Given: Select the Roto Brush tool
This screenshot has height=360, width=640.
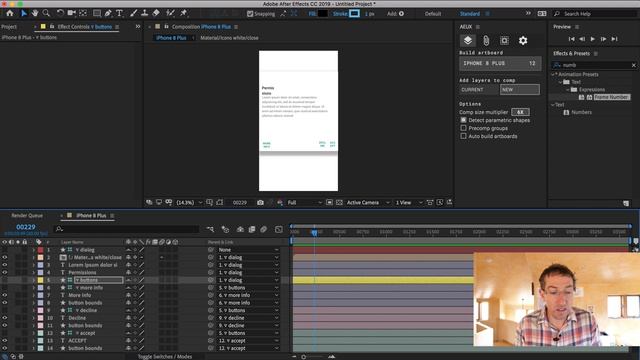Looking at the screenshot, I should (x=171, y=13).
